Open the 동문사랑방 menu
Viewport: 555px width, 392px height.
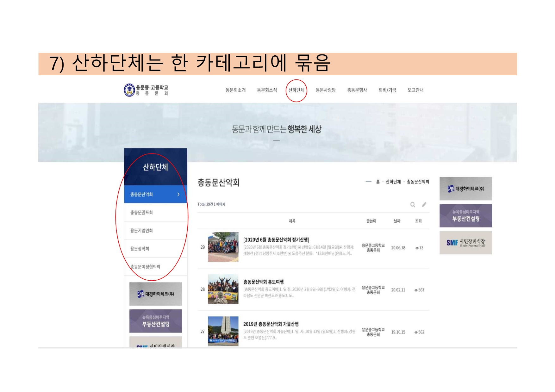pyautogui.click(x=326, y=90)
